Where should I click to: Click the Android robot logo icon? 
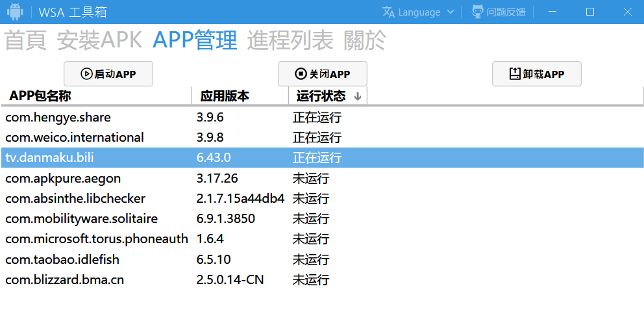15,12
